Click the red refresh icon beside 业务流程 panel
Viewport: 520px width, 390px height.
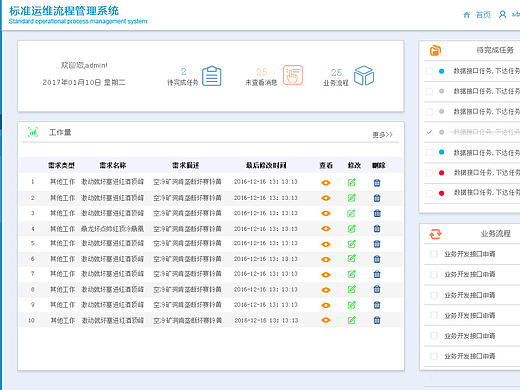[435, 234]
